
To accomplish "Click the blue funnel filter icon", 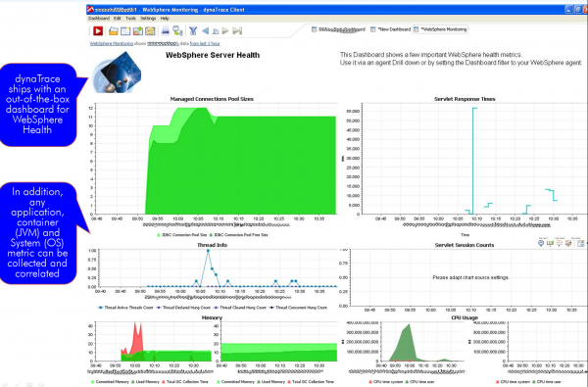I will pyautogui.click(x=193, y=31).
